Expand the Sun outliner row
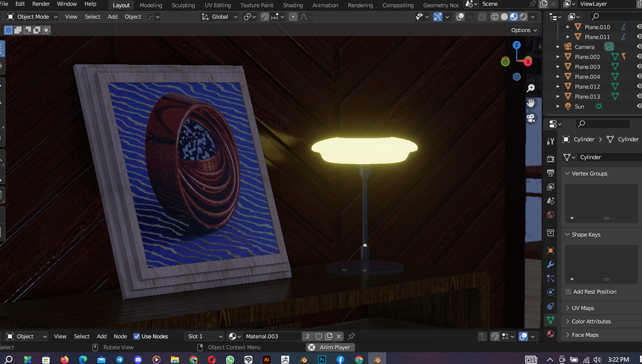Image resolution: width=642 pixels, height=364 pixels. [x=558, y=106]
